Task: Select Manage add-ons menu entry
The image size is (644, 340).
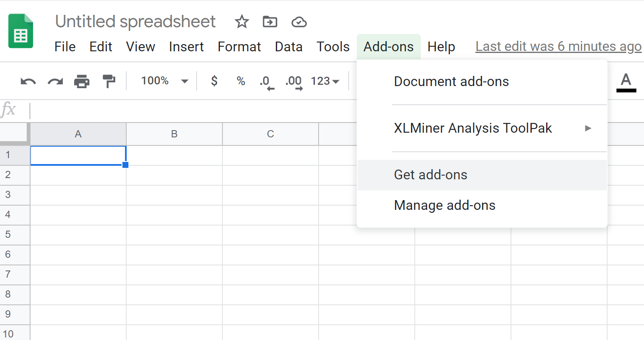Action: (x=444, y=205)
